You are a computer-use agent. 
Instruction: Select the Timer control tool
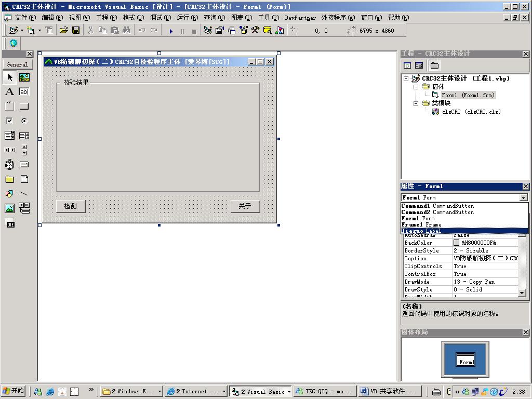[10, 165]
